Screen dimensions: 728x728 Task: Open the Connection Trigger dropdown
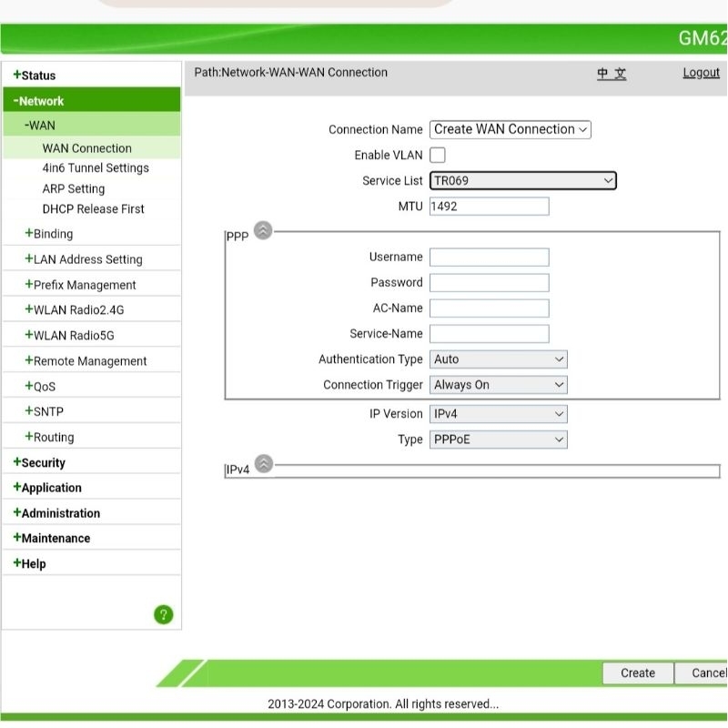(499, 385)
